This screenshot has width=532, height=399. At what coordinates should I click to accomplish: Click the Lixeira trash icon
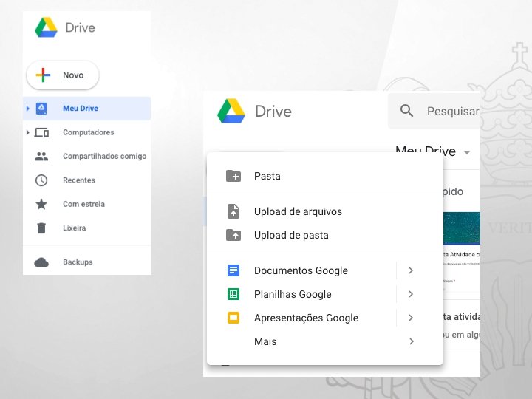41,228
